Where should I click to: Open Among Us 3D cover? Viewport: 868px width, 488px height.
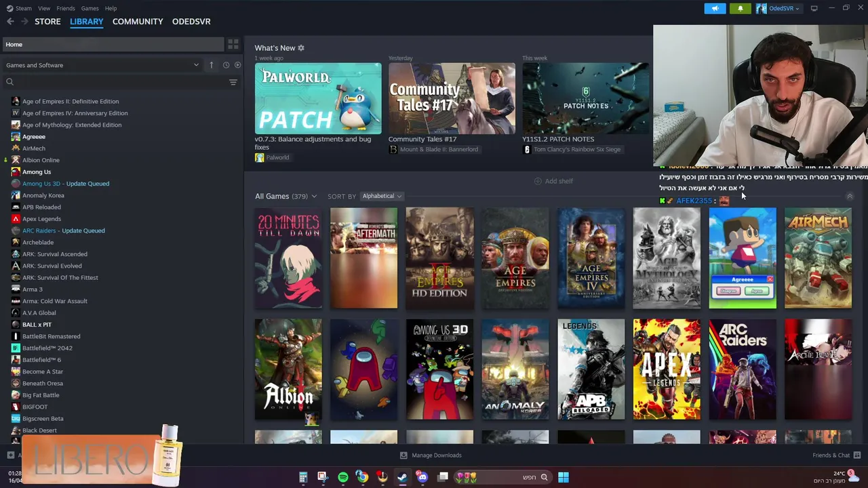point(439,369)
